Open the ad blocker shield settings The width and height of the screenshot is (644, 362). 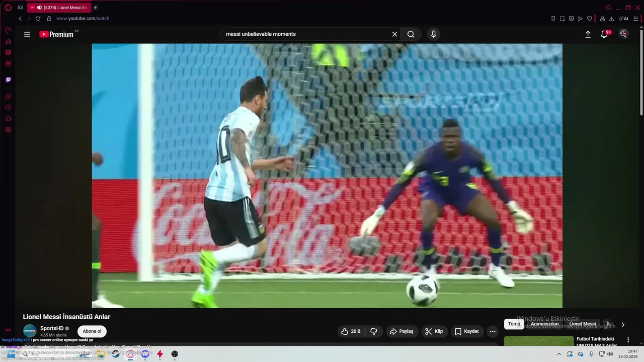[571, 19]
